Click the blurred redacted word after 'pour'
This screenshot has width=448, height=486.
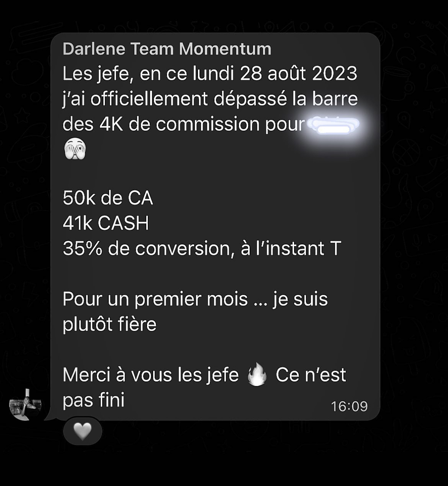click(x=332, y=125)
